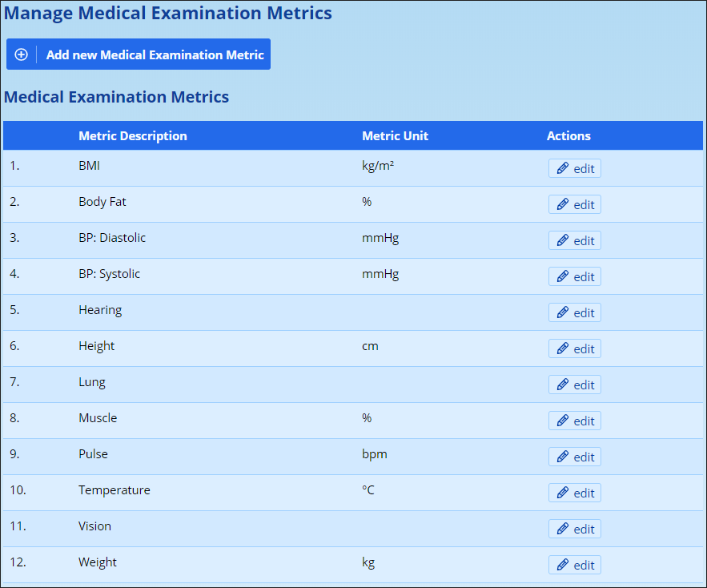
Task: Click the plus circle icon to add metric
Action: pyautogui.click(x=22, y=54)
